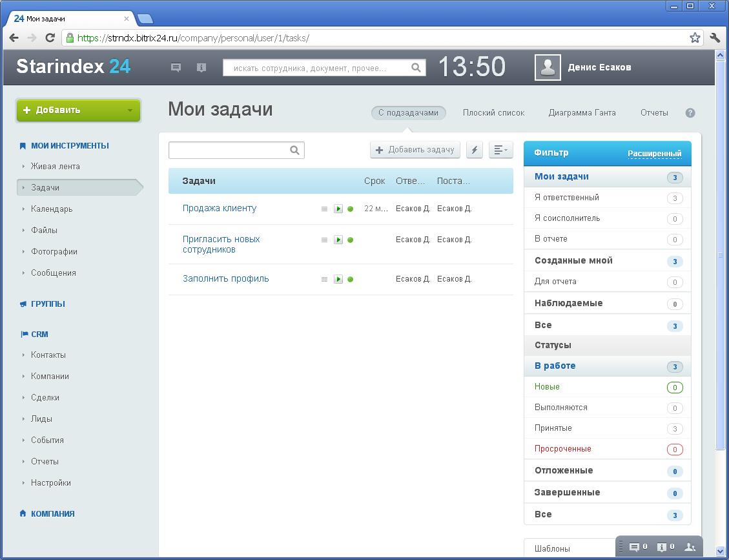Filter tasks by Новые status

pyautogui.click(x=607, y=386)
